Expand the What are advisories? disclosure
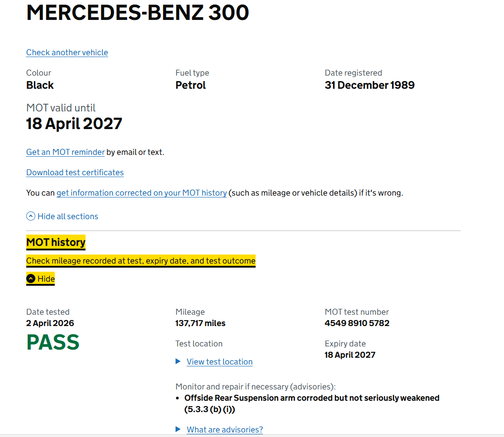This screenshot has width=504, height=437. click(224, 430)
